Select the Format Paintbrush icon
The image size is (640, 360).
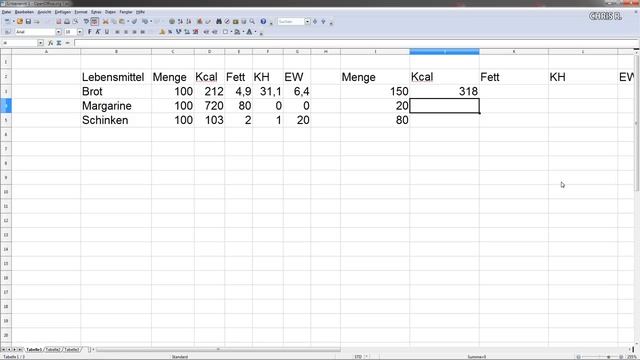point(134,21)
